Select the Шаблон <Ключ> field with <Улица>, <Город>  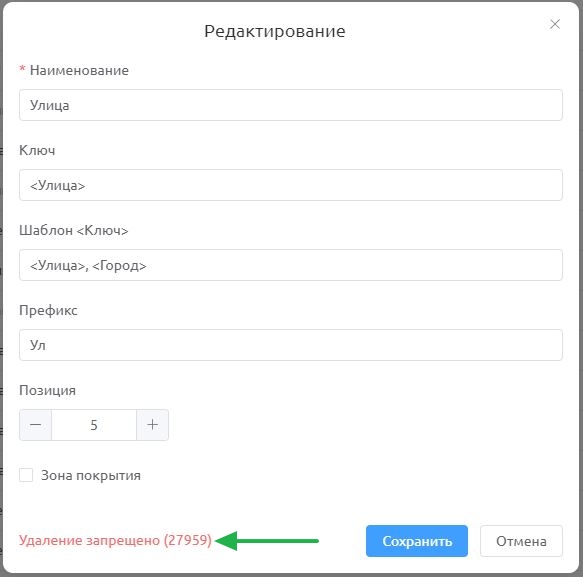(291, 265)
